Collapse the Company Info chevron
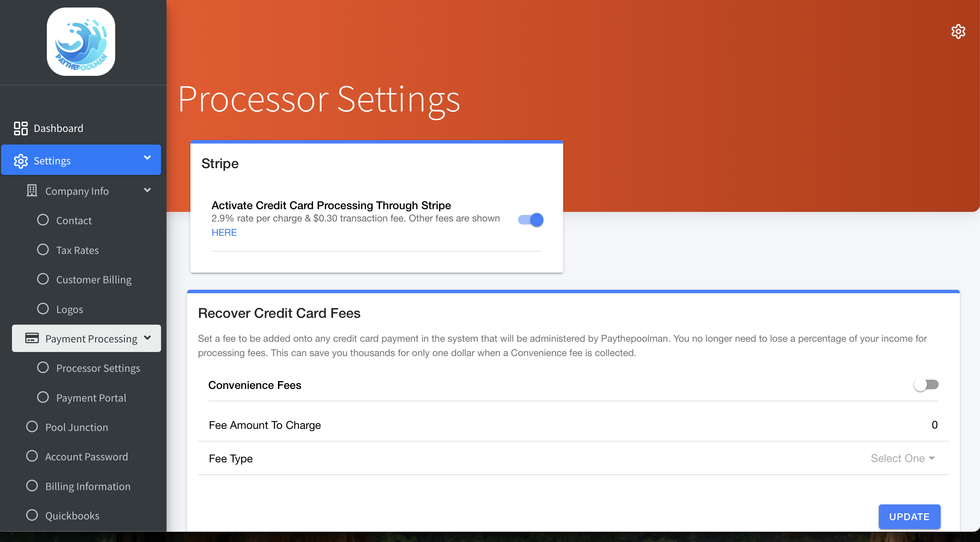This screenshot has width=980, height=542. [148, 190]
